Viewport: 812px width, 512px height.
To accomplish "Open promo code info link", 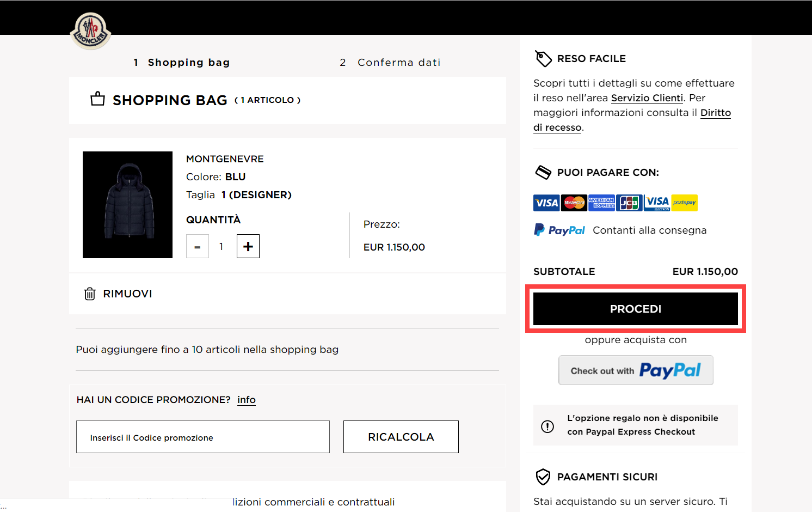I will pyautogui.click(x=247, y=400).
